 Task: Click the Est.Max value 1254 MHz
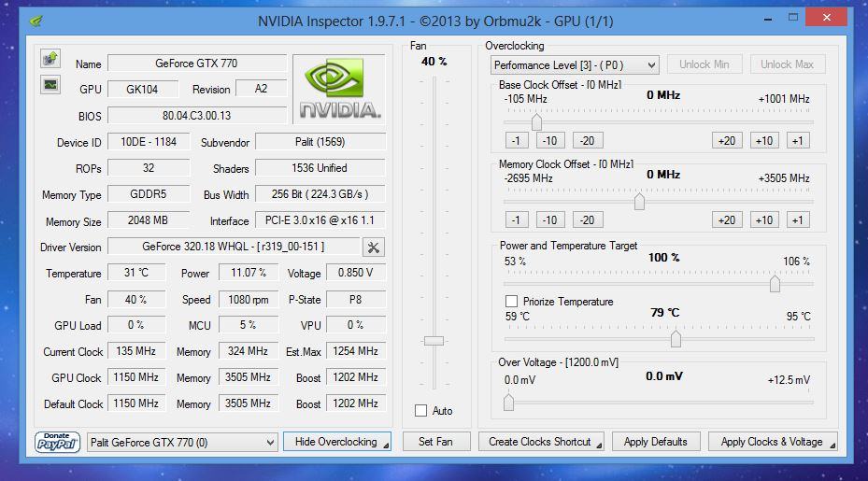(x=356, y=351)
